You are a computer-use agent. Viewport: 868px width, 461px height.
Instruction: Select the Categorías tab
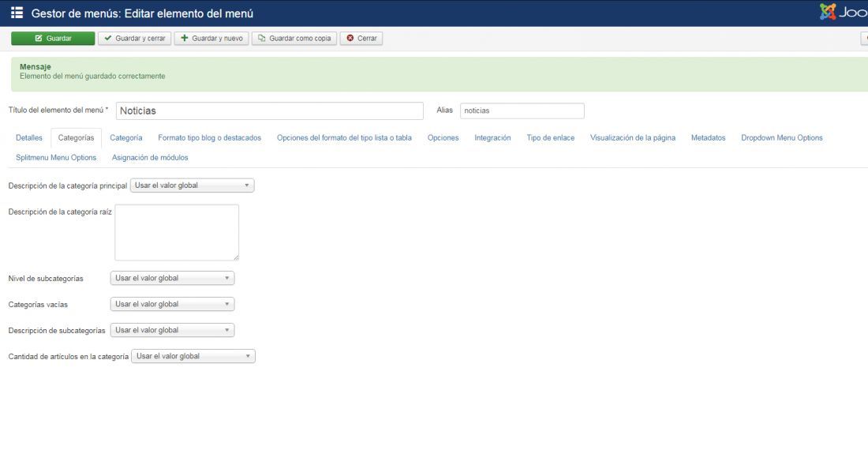coord(76,138)
